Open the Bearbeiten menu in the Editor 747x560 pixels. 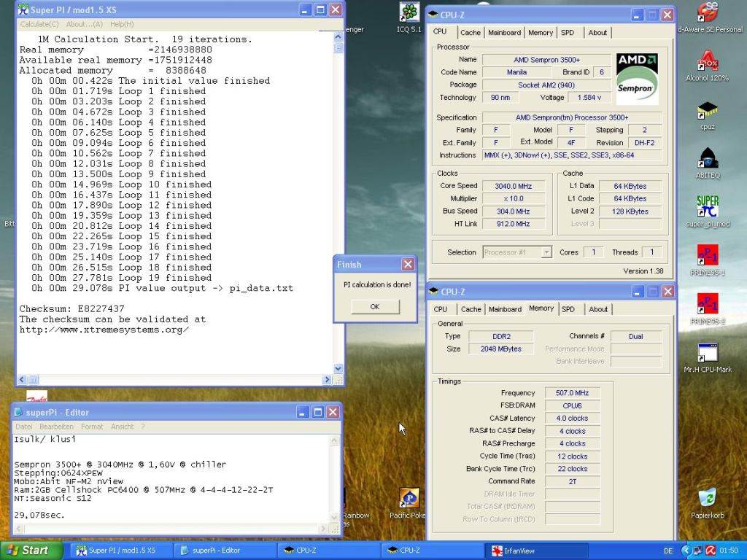(x=56, y=427)
